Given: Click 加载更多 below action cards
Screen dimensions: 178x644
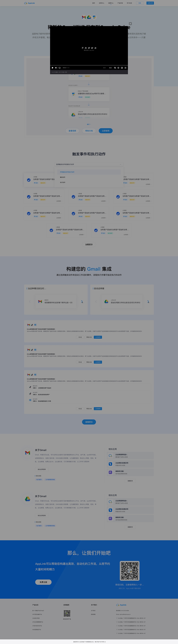Looking at the screenshot, I should [89, 245].
